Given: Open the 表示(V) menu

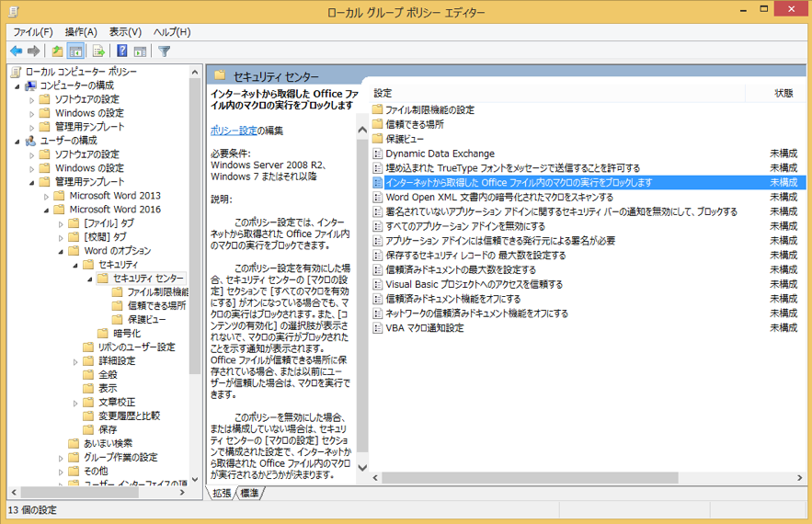Looking at the screenshot, I should (125, 31).
